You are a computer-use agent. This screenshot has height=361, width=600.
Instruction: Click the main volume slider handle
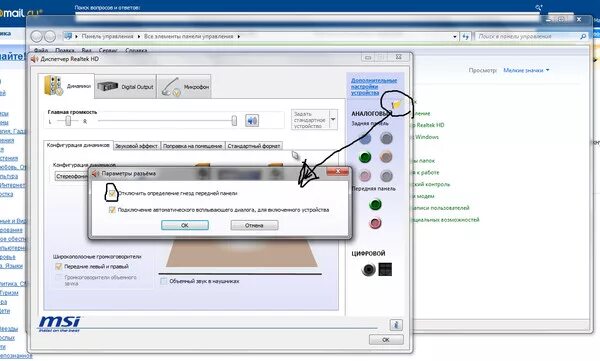[x=234, y=121]
